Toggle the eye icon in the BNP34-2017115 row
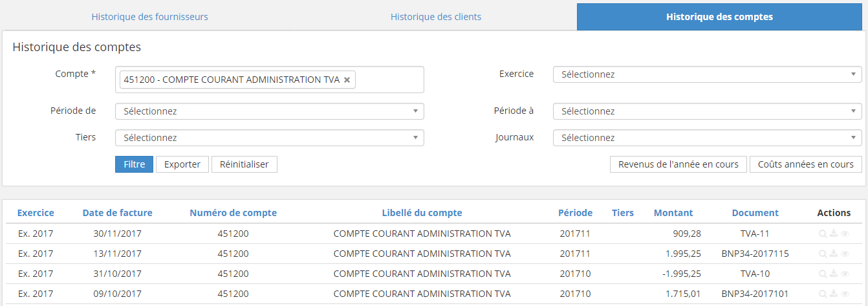The image size is (868, 306). [x=845, y=254]
